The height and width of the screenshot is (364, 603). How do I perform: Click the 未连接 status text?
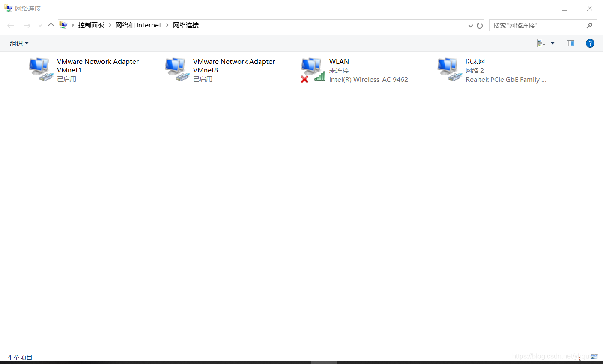[339, 71]
